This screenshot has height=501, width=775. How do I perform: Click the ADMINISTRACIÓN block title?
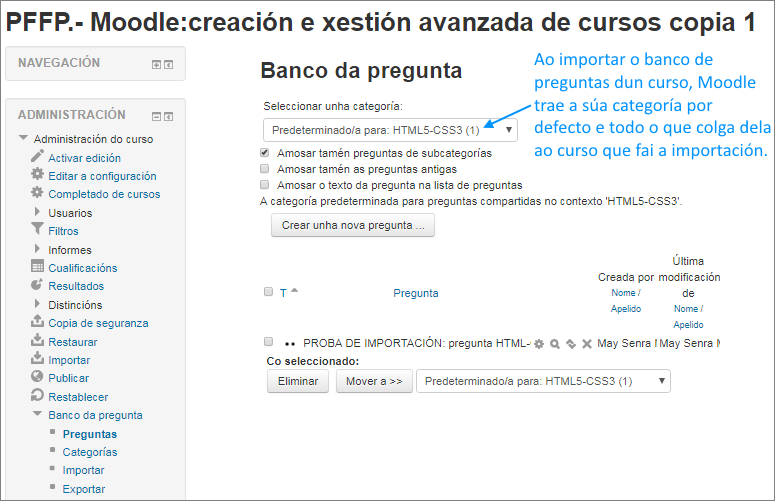tap(72, 115)
